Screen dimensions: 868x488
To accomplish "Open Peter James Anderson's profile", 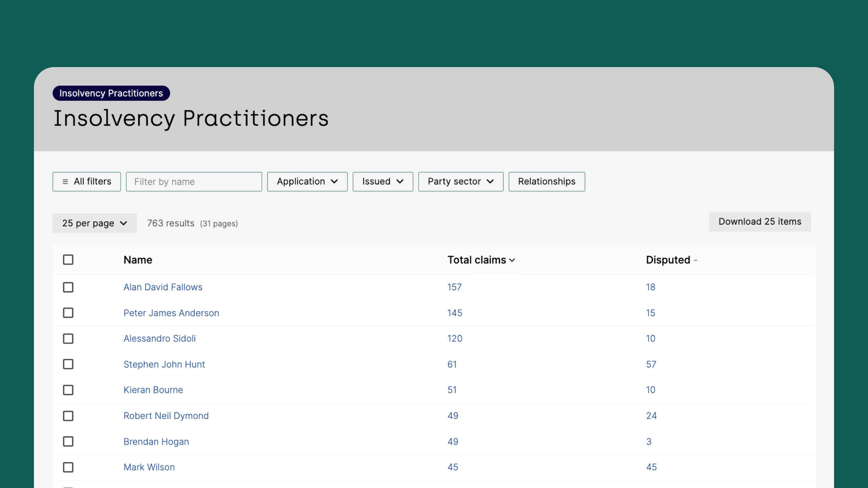I will click(171, 313).
